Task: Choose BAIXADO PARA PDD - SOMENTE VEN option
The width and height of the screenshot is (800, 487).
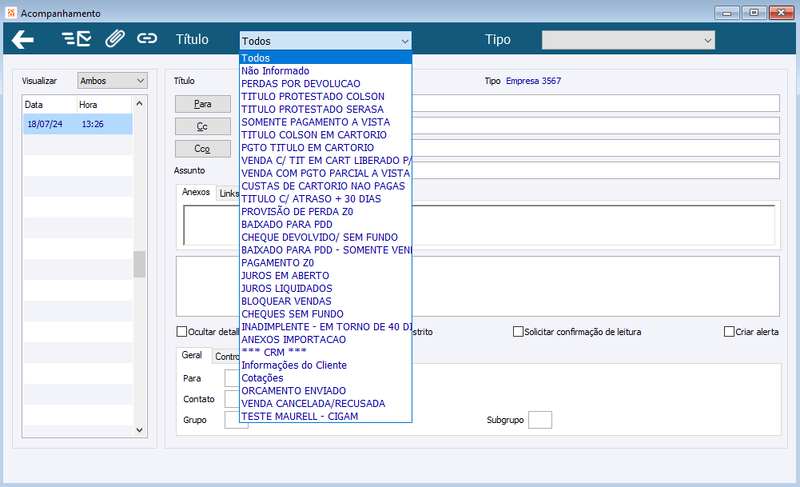Action: [x=326, y=250]
